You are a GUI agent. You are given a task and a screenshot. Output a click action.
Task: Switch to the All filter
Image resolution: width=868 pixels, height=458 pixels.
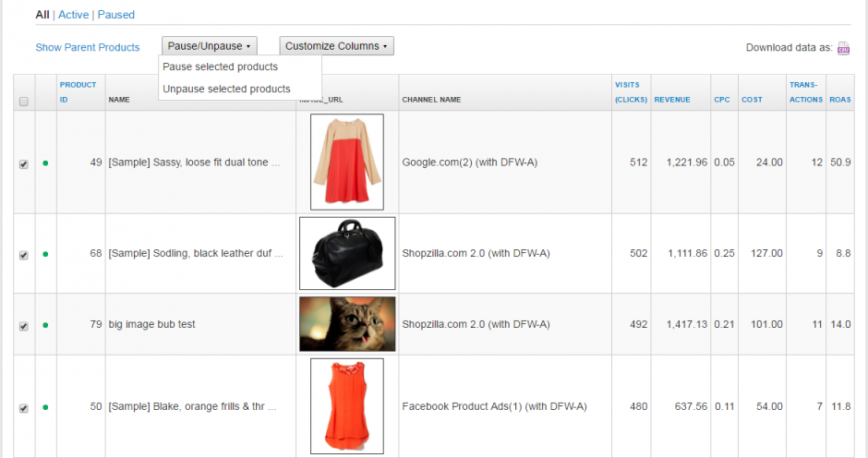tap(42, 15)
